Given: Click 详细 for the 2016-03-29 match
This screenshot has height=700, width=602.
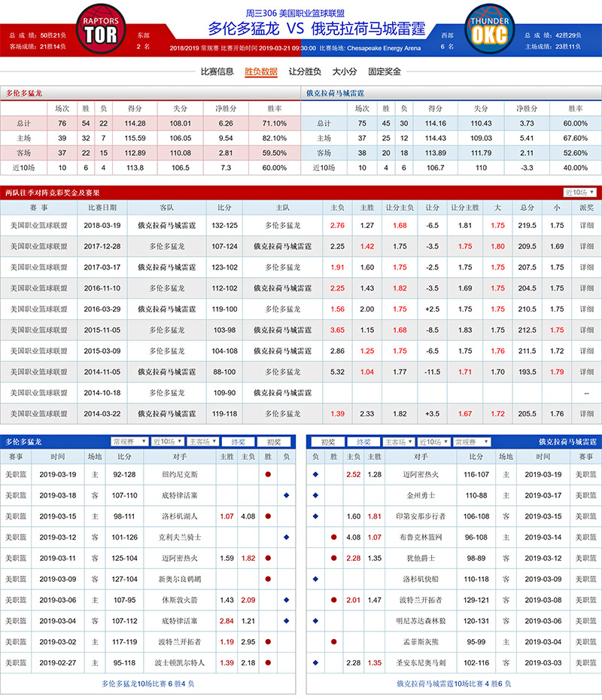Looking at the screenshot, I should click(587, 309).
